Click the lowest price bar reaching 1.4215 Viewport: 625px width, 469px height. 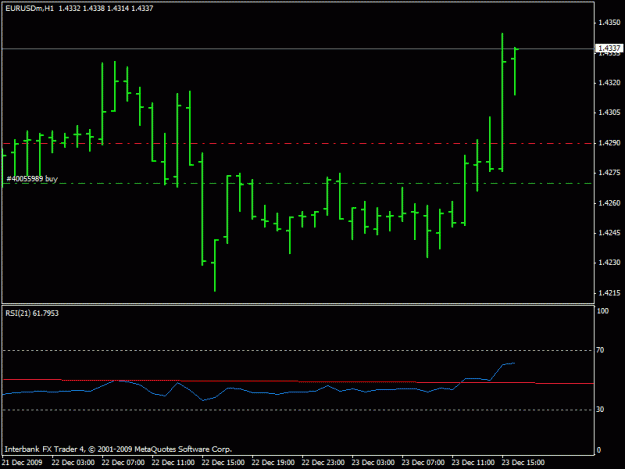tap(215, 265)
